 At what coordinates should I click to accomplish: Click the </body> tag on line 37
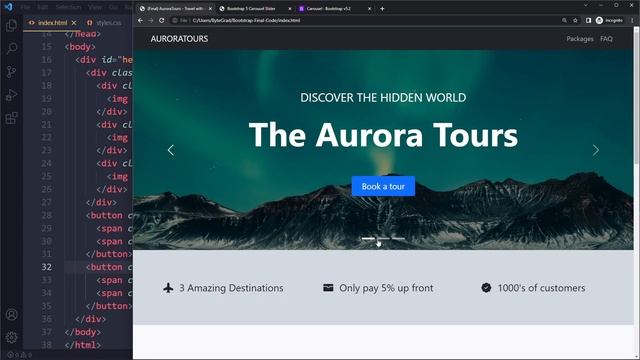[82, 332]
